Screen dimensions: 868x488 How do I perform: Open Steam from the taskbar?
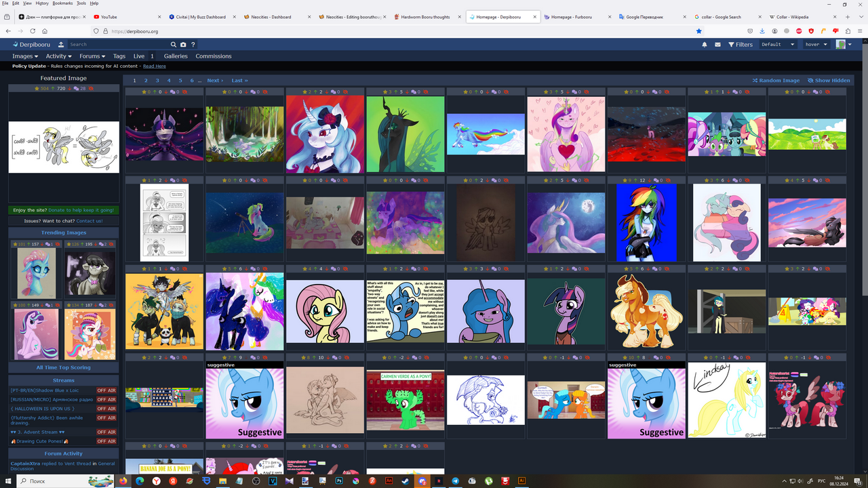pos(406,481)
